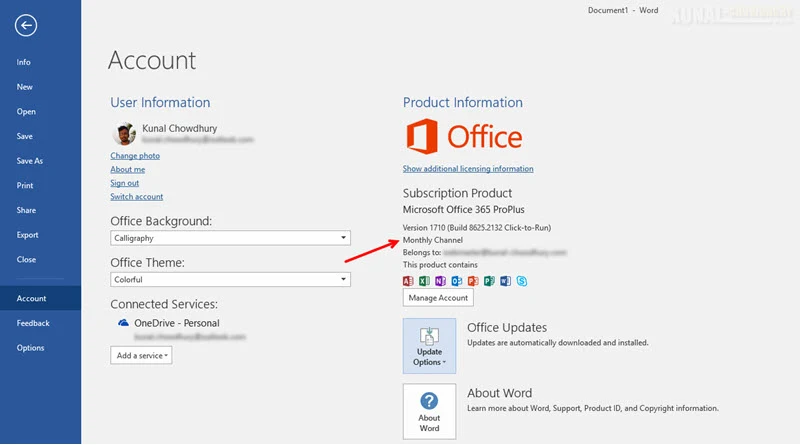Click the Kunal Chowdhury user name

click(x=180, y=129)
